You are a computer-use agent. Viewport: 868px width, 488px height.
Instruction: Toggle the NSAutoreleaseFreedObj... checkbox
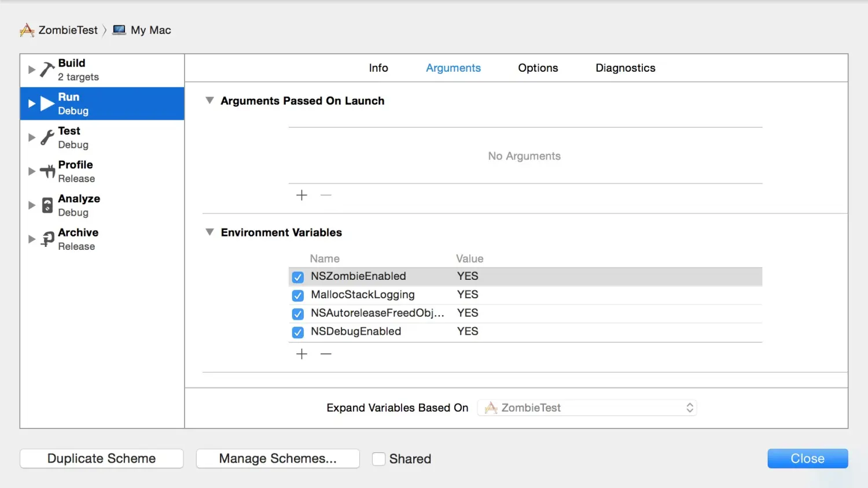tap(298, 314)
